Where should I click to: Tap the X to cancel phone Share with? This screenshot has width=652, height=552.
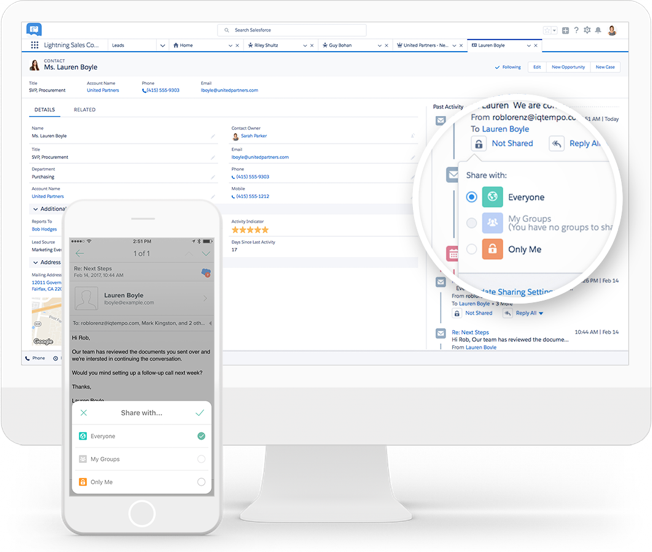(84, 413)
